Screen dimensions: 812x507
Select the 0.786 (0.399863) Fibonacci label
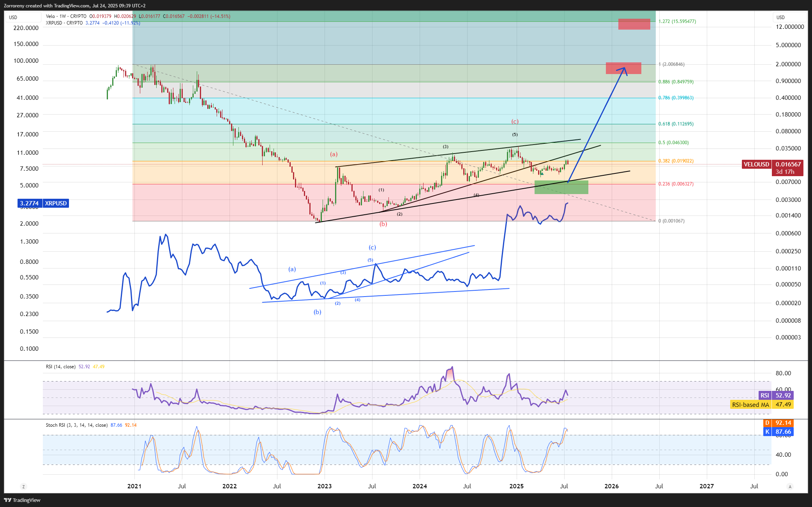(676, 98)
